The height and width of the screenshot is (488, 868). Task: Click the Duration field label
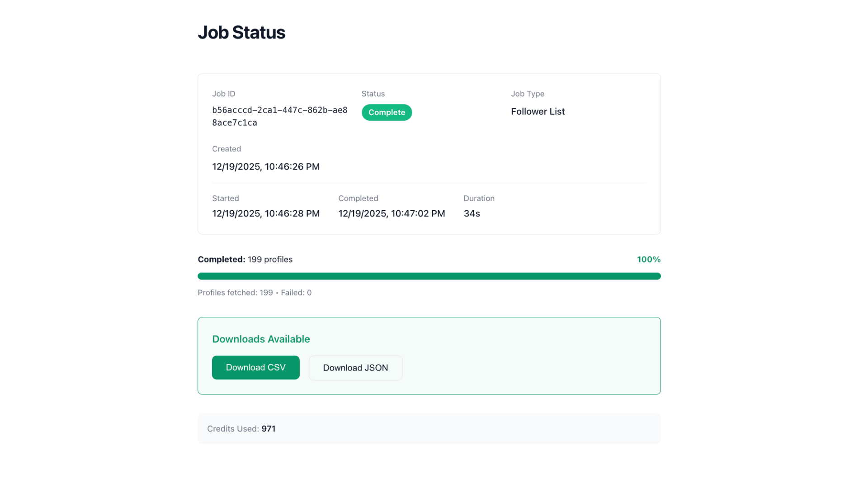[479, 198]
